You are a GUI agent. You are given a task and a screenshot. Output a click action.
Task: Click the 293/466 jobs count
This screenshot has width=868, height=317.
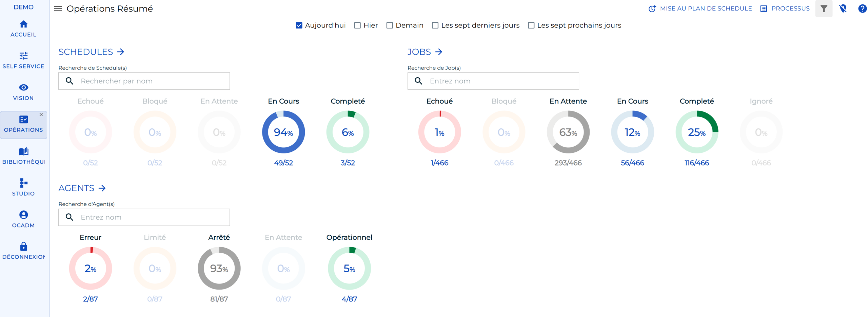[x=568, y=163]
